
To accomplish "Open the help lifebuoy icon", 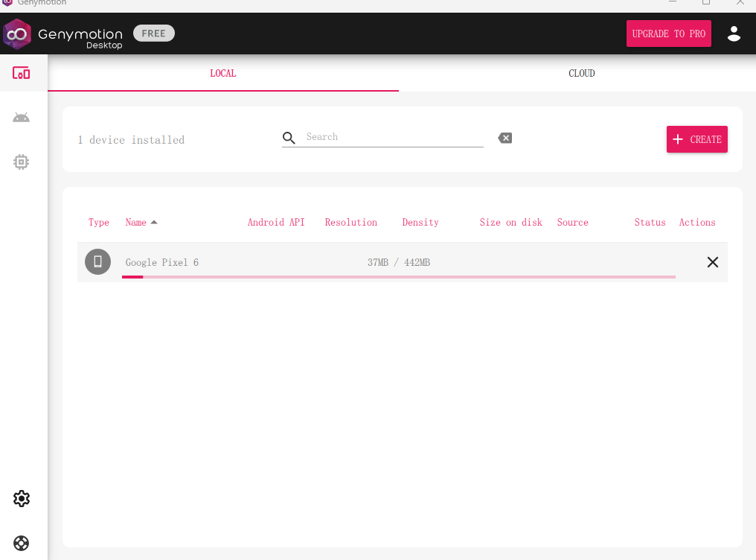I will click(22, 543).
